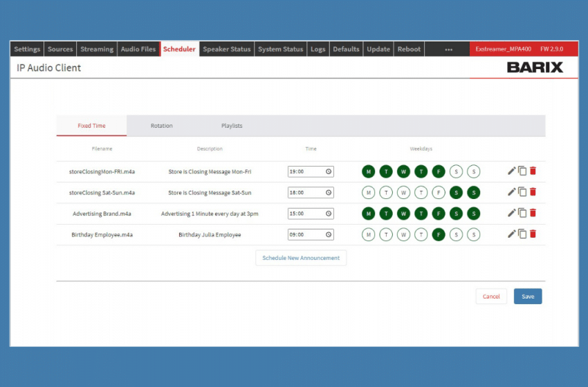Open the Playlists tab
The image size is (588, 387).
[x=232, y=126]
